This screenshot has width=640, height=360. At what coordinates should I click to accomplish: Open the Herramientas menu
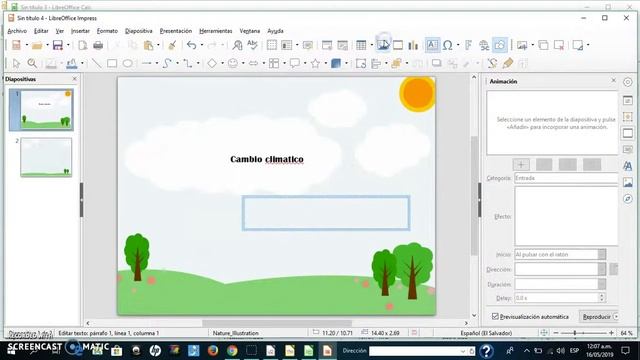tap(216, 31)
